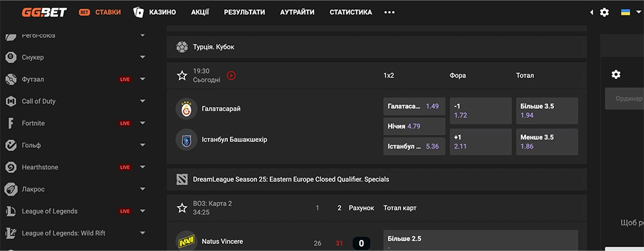
Task: Select Більше 3.5 total at 1.94
Action: pos(547,111)
